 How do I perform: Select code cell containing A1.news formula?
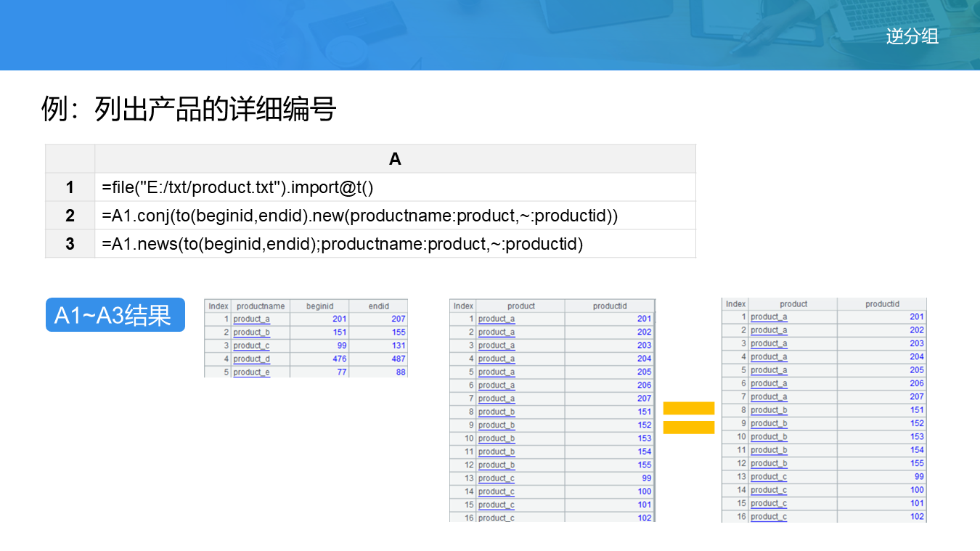(x=395, y=244)
